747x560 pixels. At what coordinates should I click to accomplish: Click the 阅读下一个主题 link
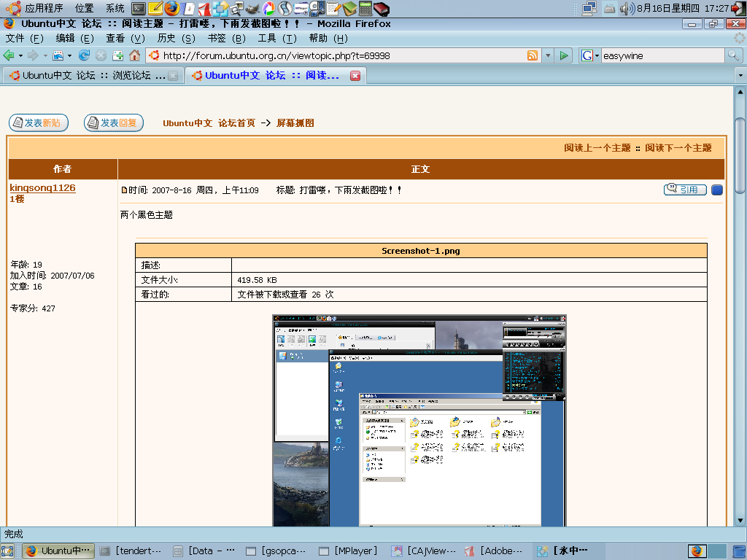pyautogui.click(x=678, y=148)
